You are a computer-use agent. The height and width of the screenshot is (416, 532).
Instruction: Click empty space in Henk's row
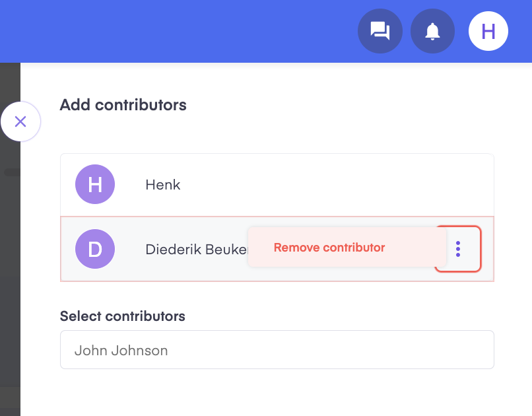(336, 185)
